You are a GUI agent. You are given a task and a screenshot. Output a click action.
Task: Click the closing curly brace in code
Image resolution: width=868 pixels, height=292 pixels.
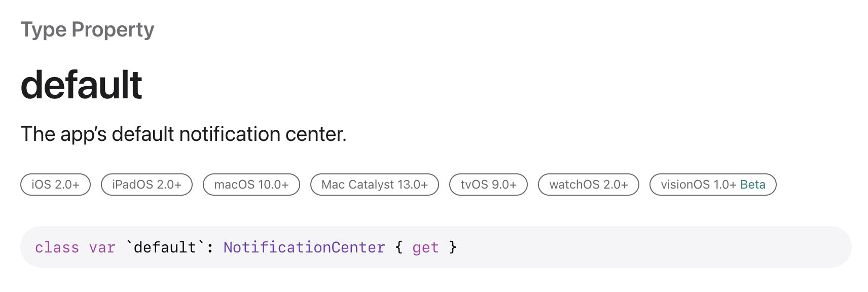[453, 247]
